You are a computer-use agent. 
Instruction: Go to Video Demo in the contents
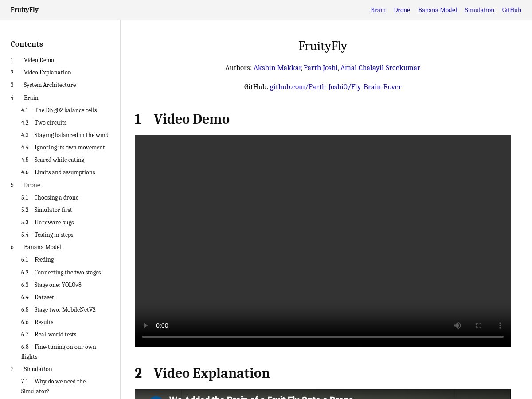click(32, 60)
